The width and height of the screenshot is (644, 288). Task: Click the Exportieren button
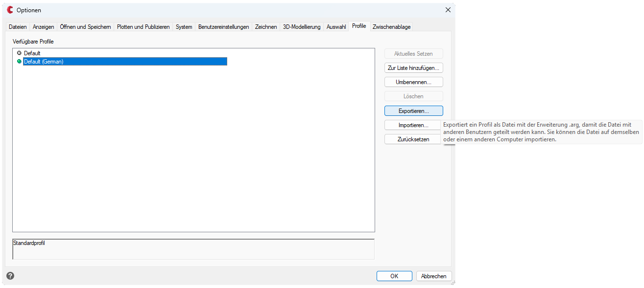click(x=413, y=111)
